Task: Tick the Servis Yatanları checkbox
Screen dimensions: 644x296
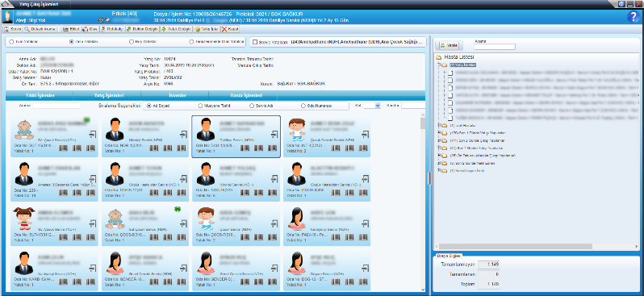Action: coord(255,42)
